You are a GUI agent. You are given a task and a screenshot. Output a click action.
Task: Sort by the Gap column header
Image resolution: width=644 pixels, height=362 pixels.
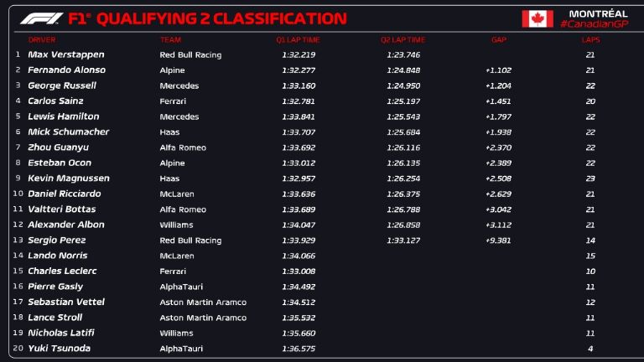pyautogui.click(x=499, y=39)
